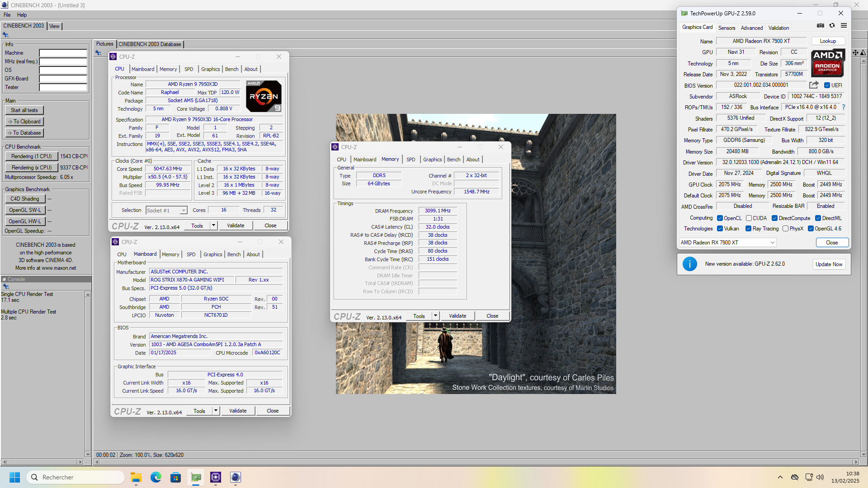Toggle the Vulkan checkbox

720,229
